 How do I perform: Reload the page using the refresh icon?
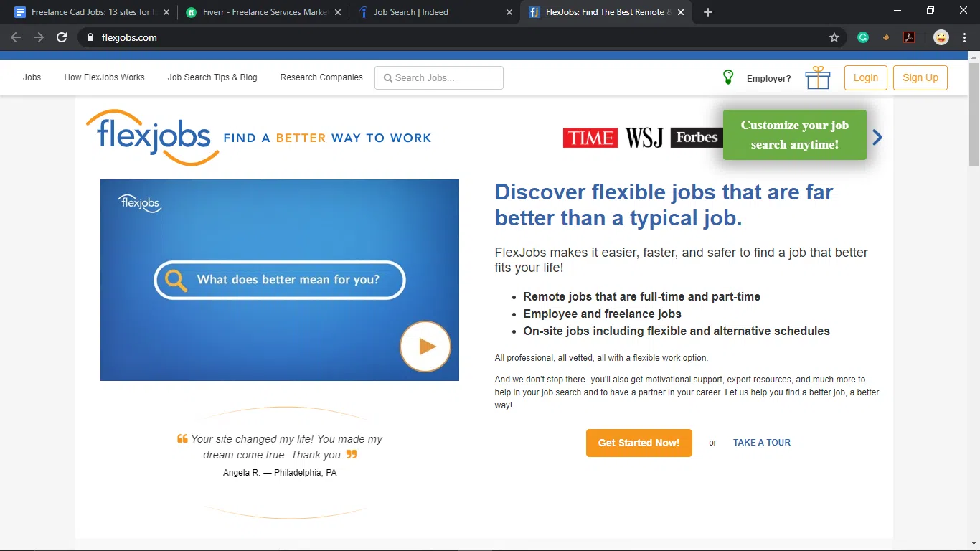coord(62,37)
